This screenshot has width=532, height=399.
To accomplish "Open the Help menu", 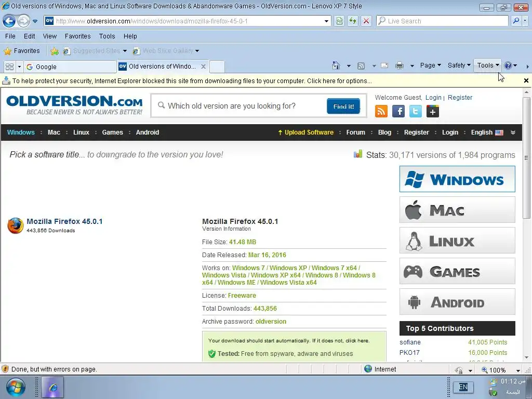I will pyautogui.click(x=130, y=36).
